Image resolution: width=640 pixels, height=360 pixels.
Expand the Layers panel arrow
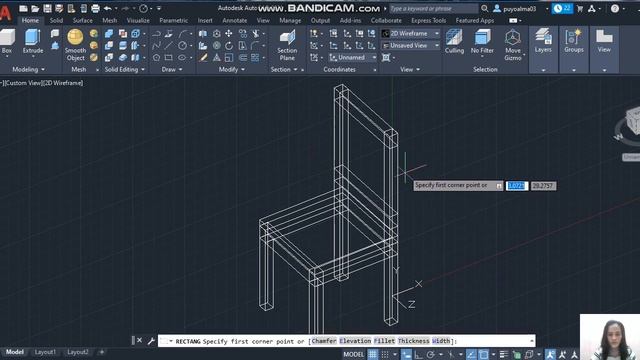click(x=543, y=70)
